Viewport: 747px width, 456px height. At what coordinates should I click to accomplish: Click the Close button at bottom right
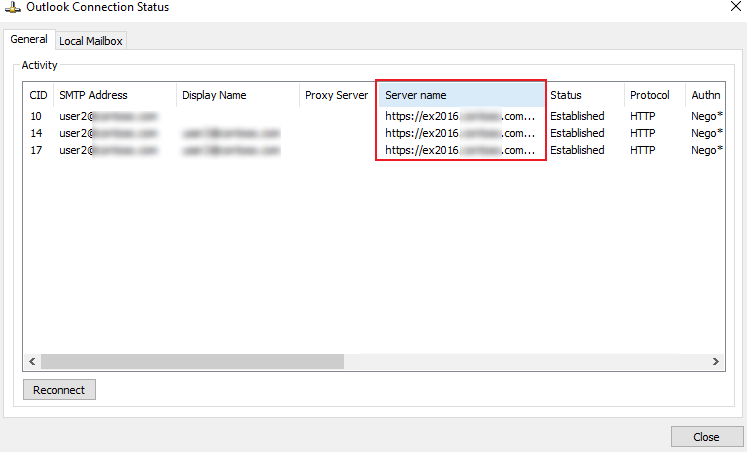pos(707,436)
